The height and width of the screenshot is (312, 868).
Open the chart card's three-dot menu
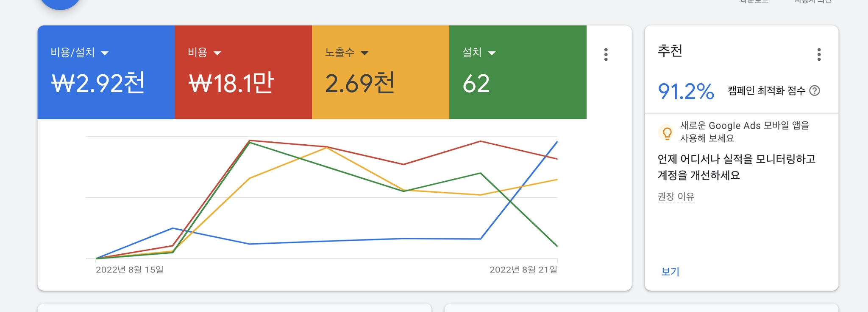coord(606,54)
